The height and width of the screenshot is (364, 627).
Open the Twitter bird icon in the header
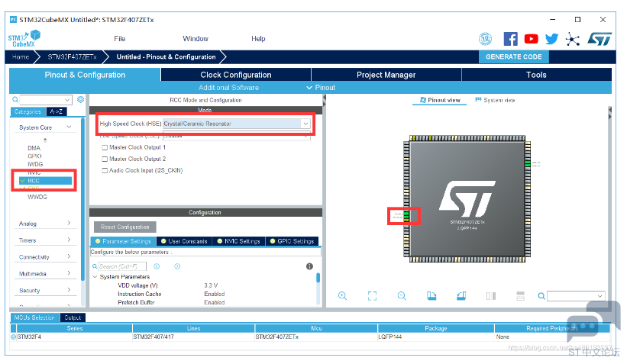click(551, 39)
